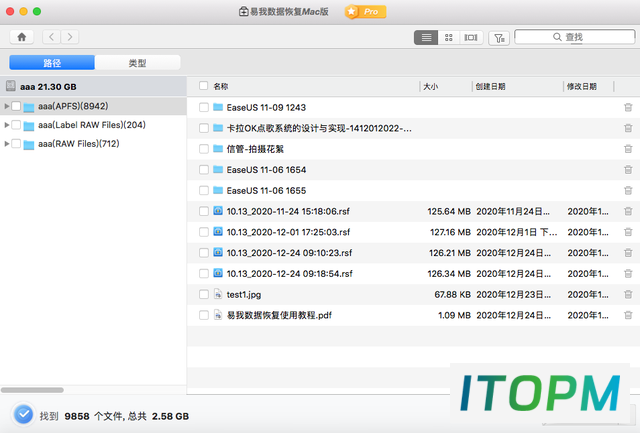Image resolution: width=640 pixels, height=433 pixels.
Task: Check the test1.jpg checkbox
Action: 204,294
